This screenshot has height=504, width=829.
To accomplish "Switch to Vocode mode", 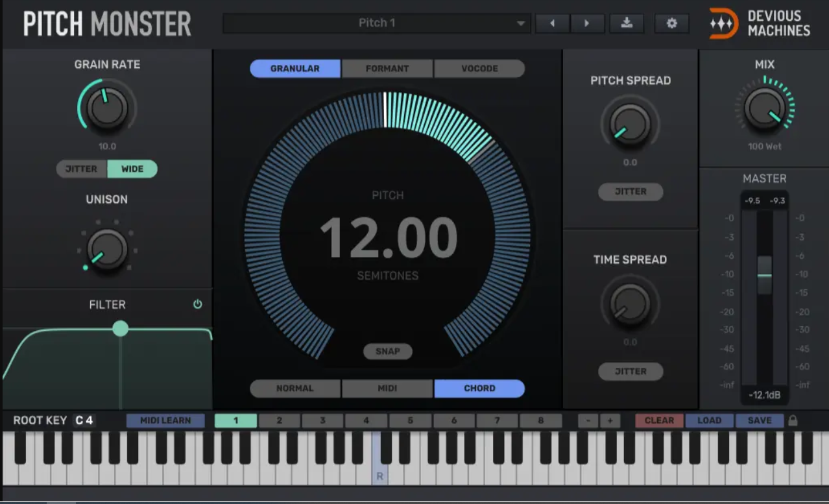I will coord(479,69).
